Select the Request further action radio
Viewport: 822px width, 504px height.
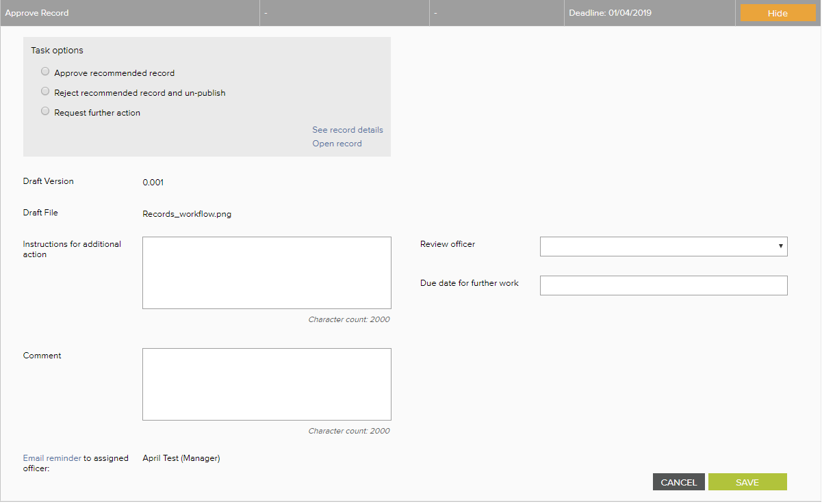pyautogui.click(x=45, y=111)
